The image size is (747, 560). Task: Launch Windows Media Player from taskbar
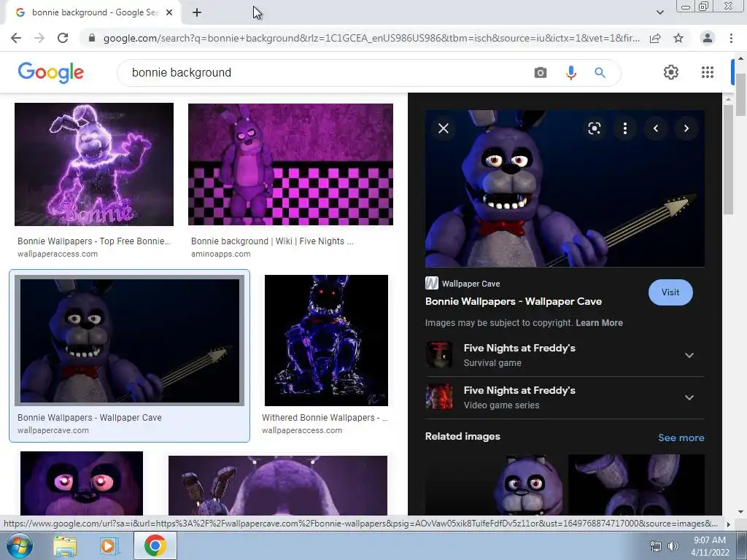click(x=109, y=546)
